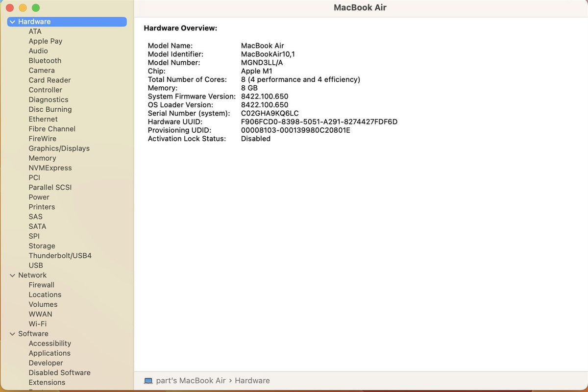Open the NVMExpress entry
The height and width of the screenshot is (392, 588).
tap(50, 168)
